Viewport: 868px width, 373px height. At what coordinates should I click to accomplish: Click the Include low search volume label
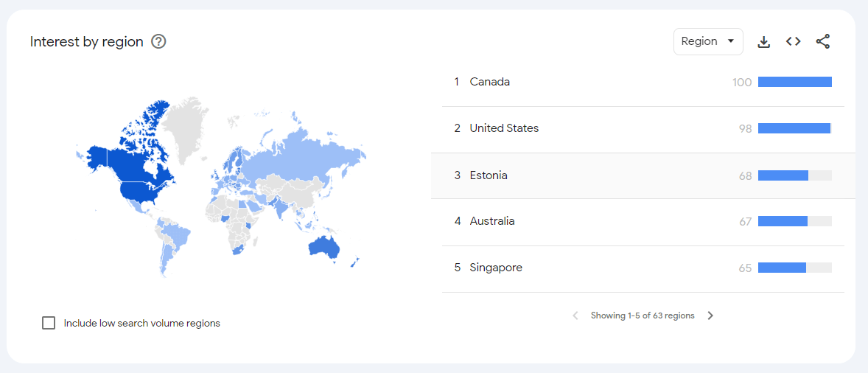(141, 323)
